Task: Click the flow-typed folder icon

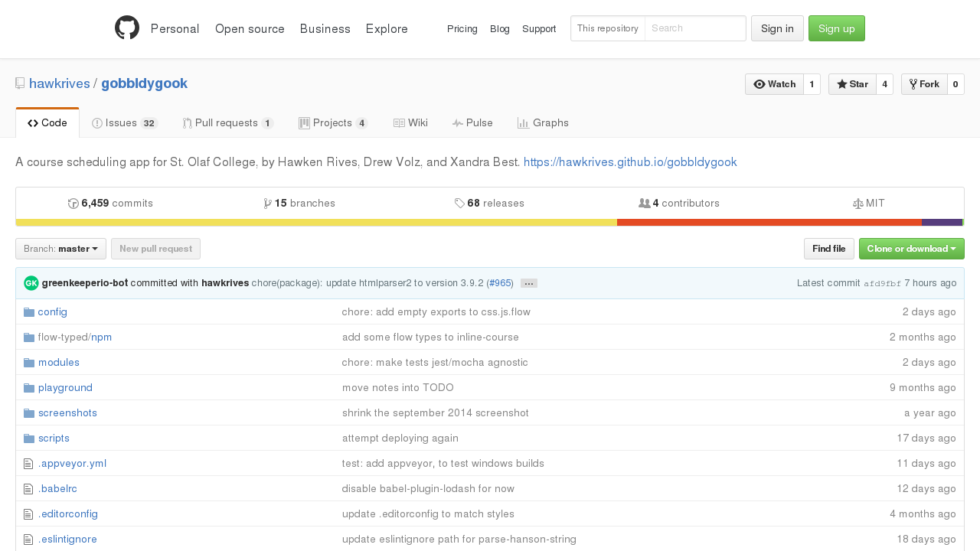Action: point(29,337)
